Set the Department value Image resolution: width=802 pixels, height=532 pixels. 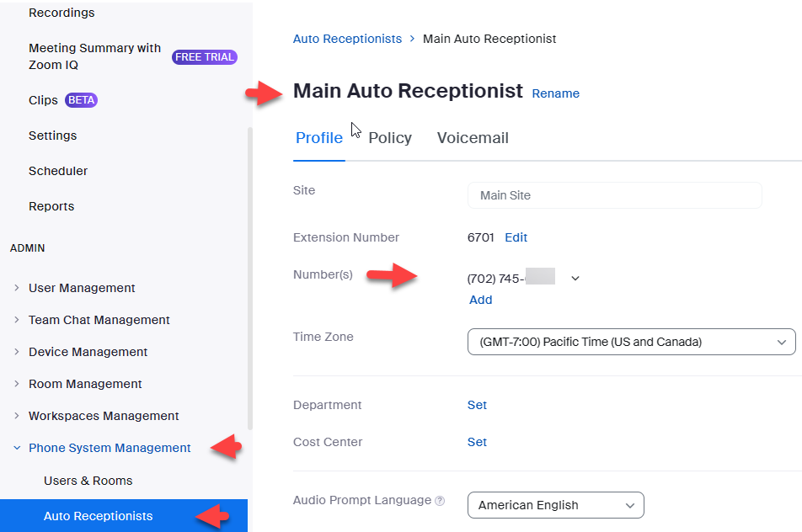pos(477,405)
